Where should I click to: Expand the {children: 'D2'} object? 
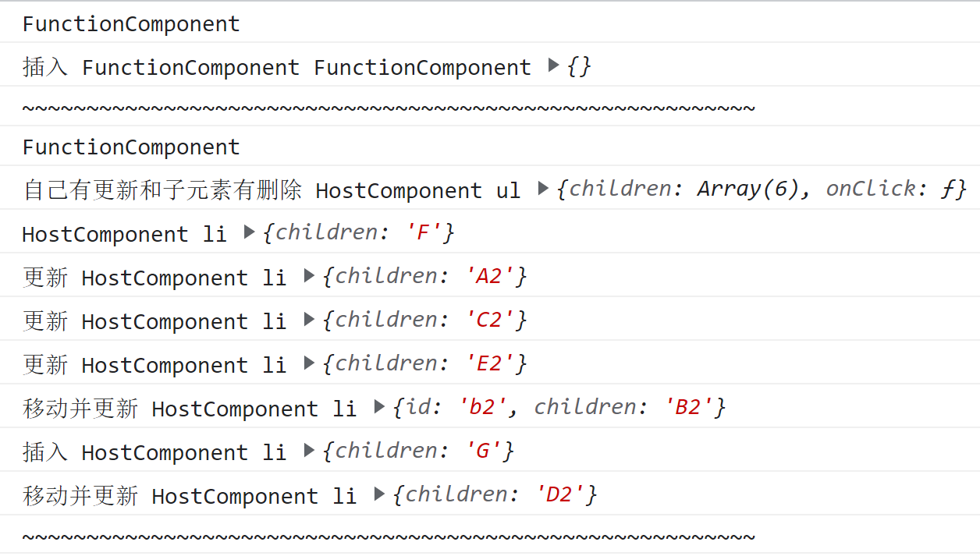(x=379, y=494)
